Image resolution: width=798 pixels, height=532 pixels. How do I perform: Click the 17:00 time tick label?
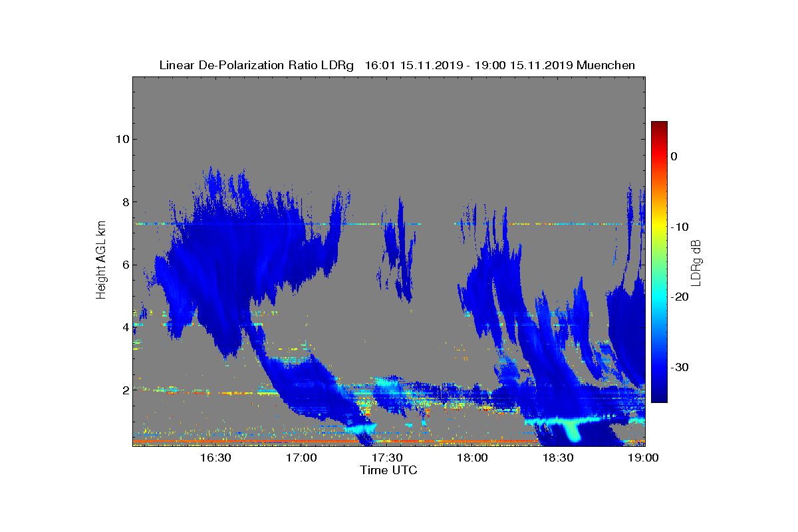[301, 458]
